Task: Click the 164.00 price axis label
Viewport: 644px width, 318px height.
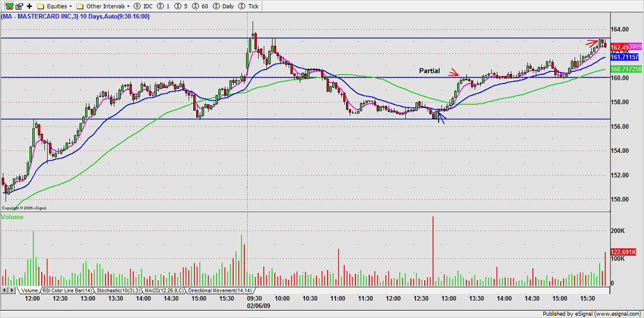Action: pos(620,29)
